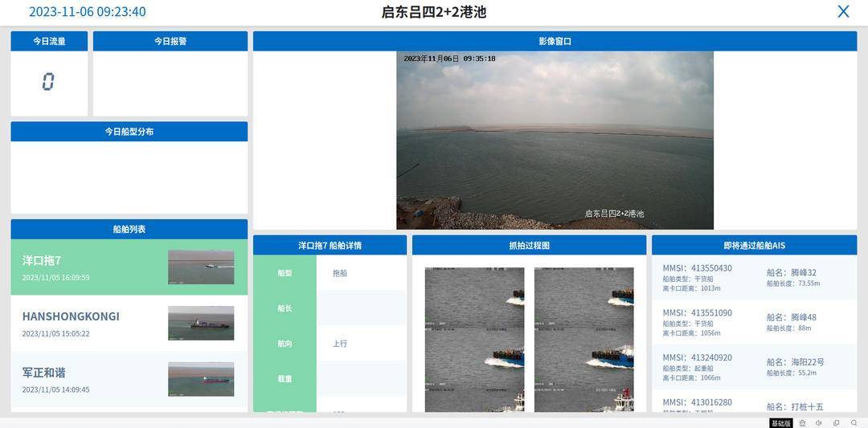Click the home icon in bottom bar
The height and width of the screenshot is (428, 868).
[802, 423]
